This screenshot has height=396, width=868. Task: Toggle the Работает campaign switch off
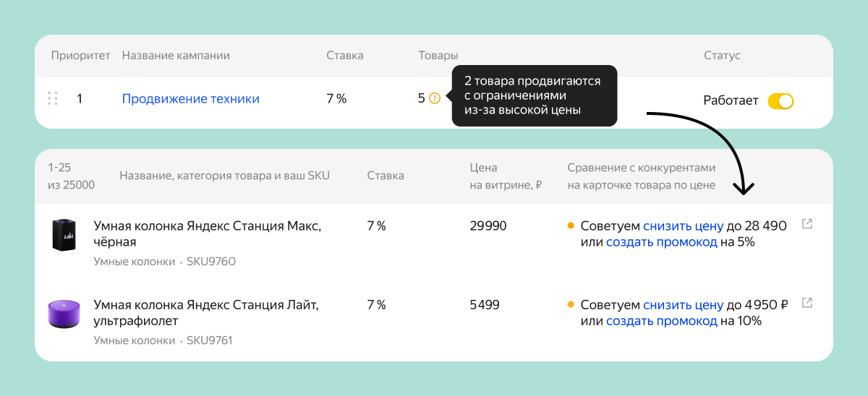[780, 100]
